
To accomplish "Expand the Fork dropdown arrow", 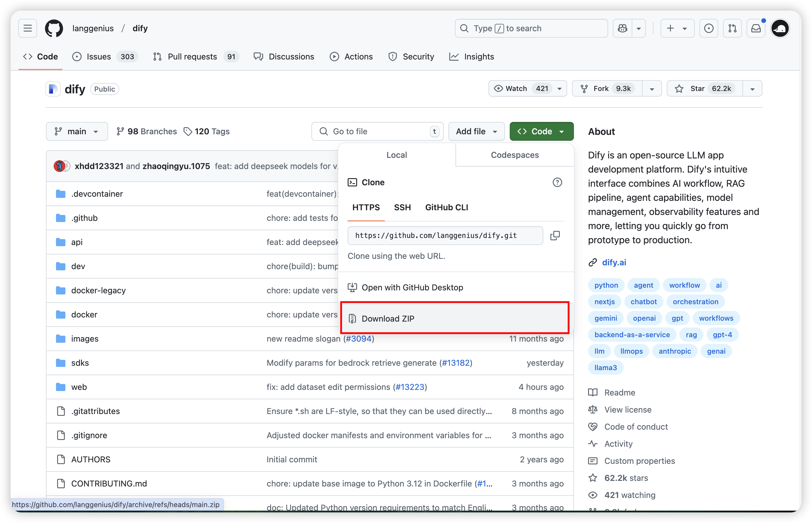I will [x=651, y=88].
